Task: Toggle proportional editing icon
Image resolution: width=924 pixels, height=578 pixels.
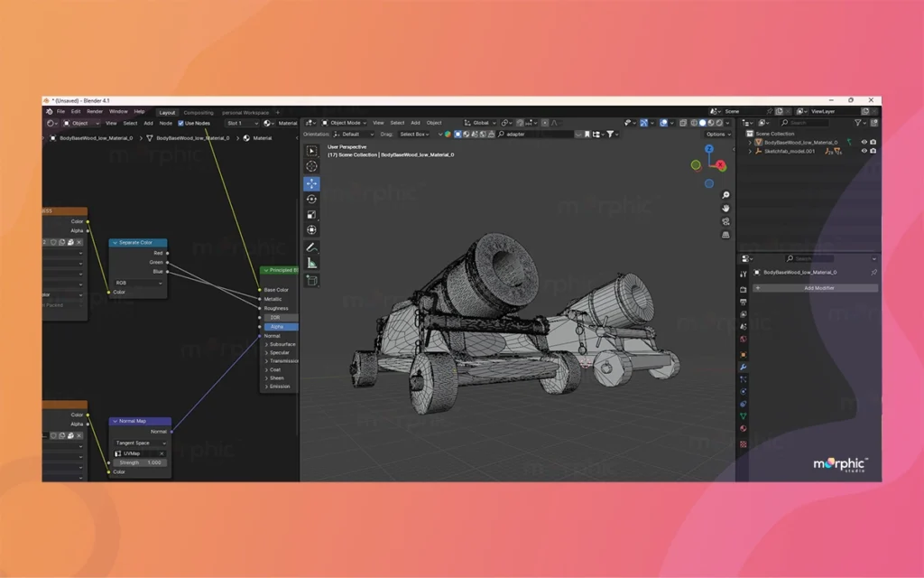Action: (545, 123)
